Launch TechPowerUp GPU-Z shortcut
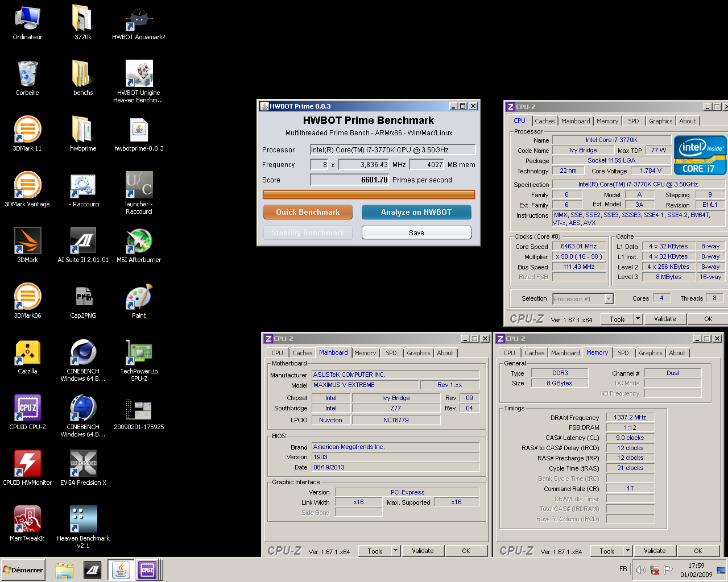 point(139,360)
